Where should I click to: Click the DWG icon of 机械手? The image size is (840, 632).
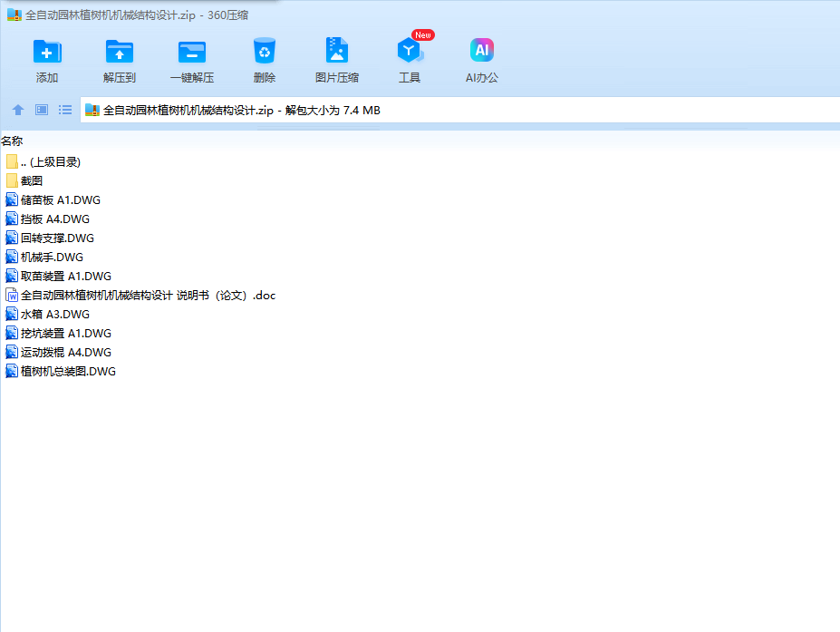(x=12, y=258)
